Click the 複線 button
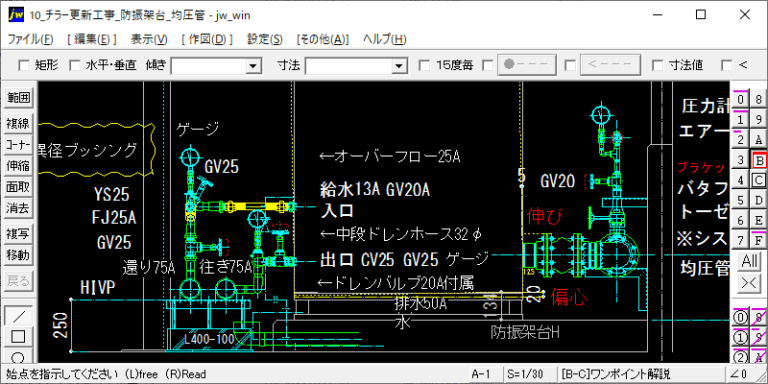 pos(18,123)
